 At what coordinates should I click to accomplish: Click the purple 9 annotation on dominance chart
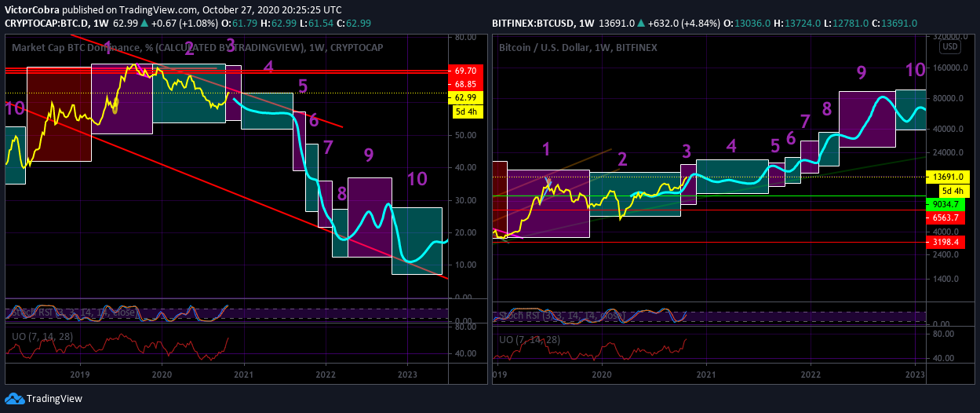tap(368, 155)
